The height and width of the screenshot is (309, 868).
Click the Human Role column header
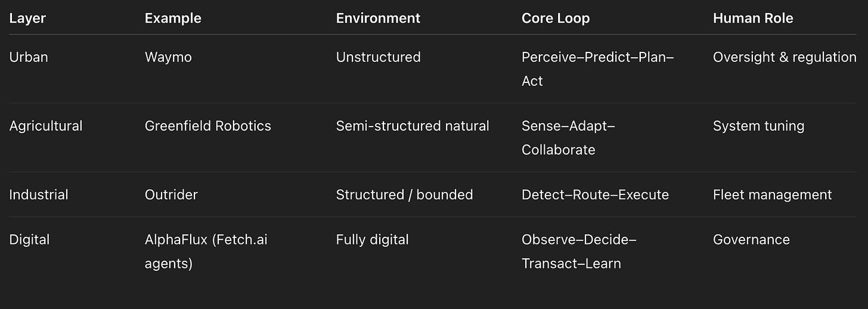pos(753,18)
